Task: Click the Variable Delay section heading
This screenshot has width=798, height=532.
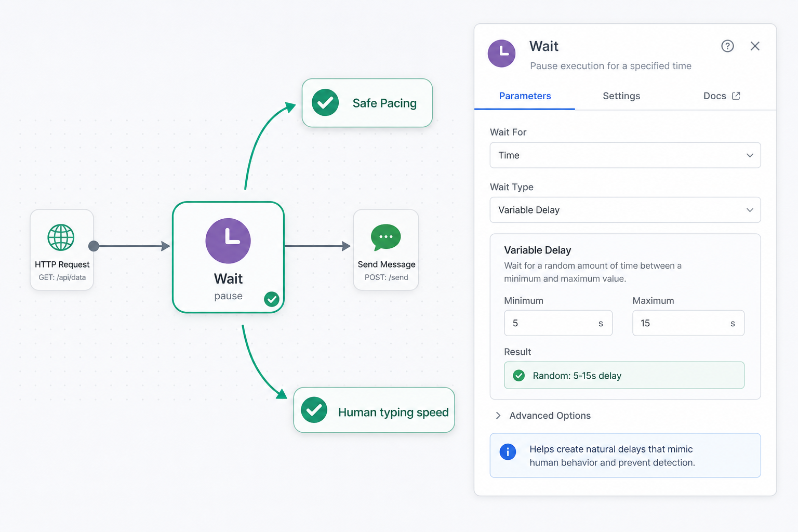Action: coord(537,250)
